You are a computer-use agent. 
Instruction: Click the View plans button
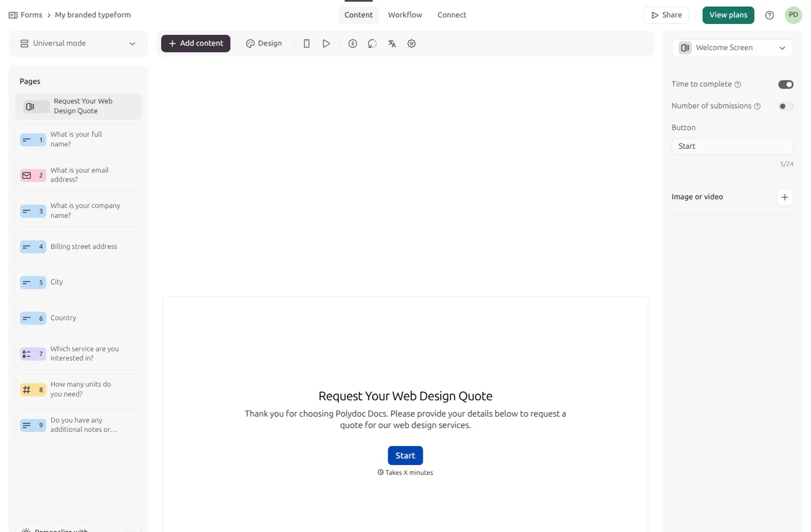728,15
